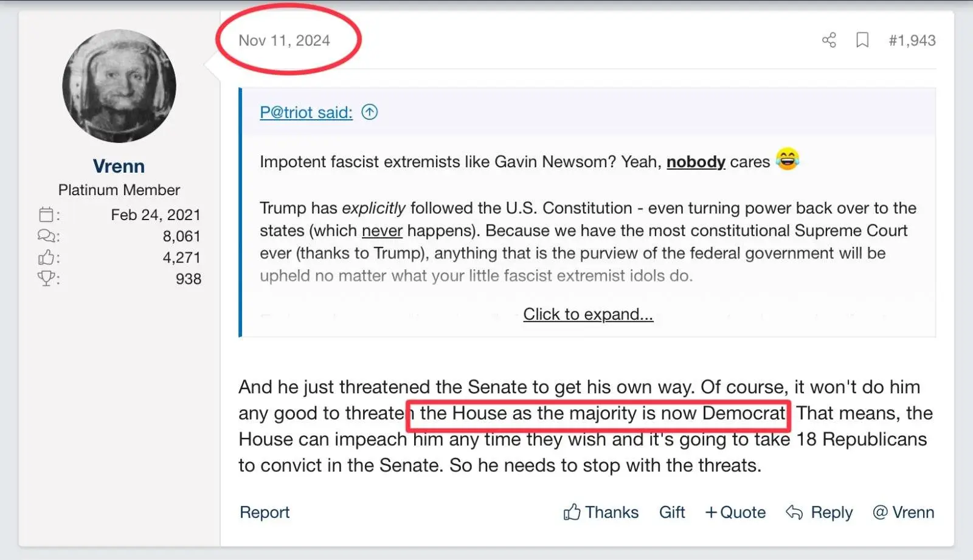Screen dimensions: 973x560
Task: Click the trophy points icon
Action: (x=46, y=278)
